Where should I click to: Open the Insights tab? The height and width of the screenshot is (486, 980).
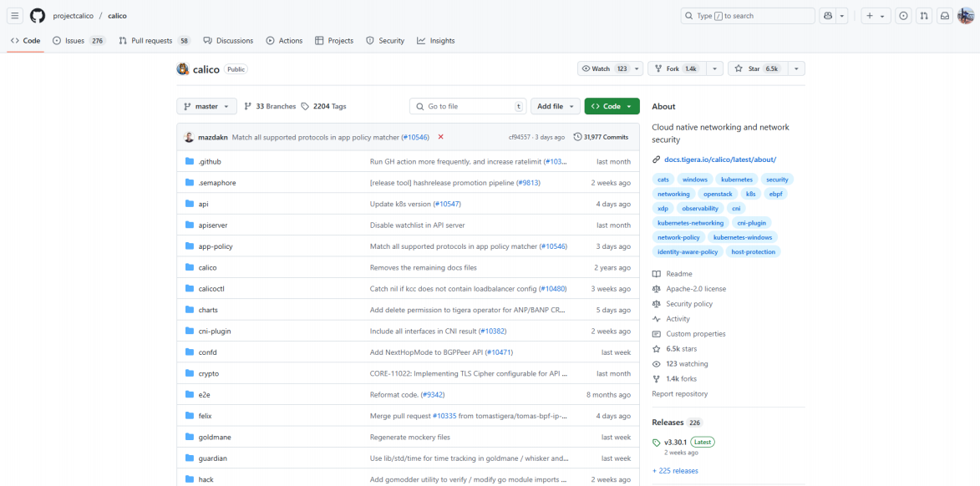point(436,41)
